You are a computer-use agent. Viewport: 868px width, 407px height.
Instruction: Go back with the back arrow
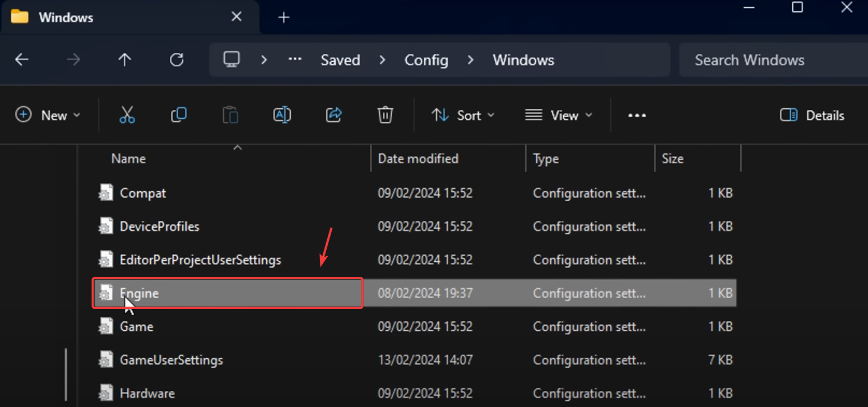tap(22, 60)
